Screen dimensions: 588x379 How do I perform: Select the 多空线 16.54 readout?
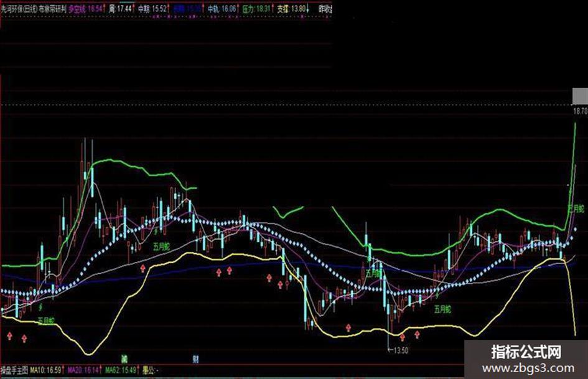[85, 9]
